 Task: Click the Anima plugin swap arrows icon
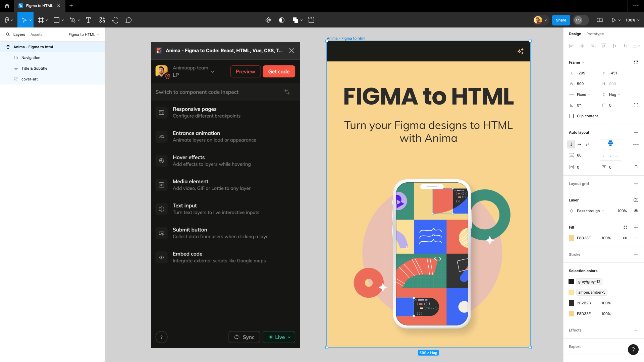pyautogui.click(x=287, y=92)
